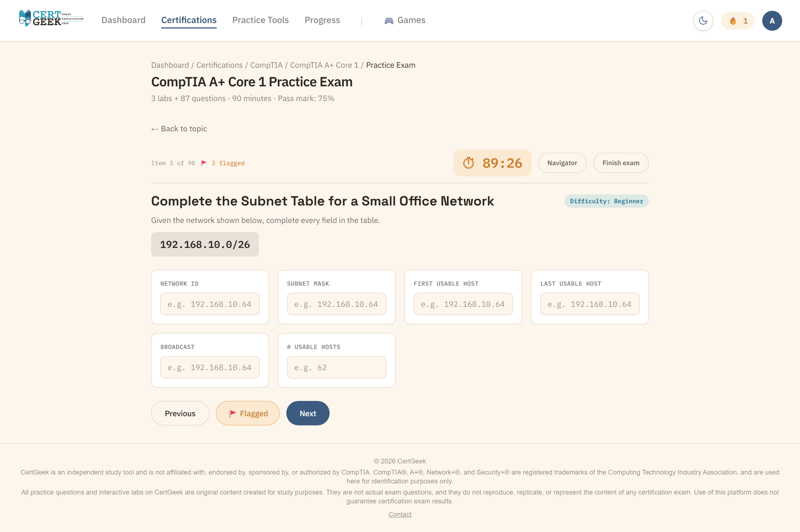Open the Certifications nav tab
Viewport: 800px width, 532px height.
(189, 20)
